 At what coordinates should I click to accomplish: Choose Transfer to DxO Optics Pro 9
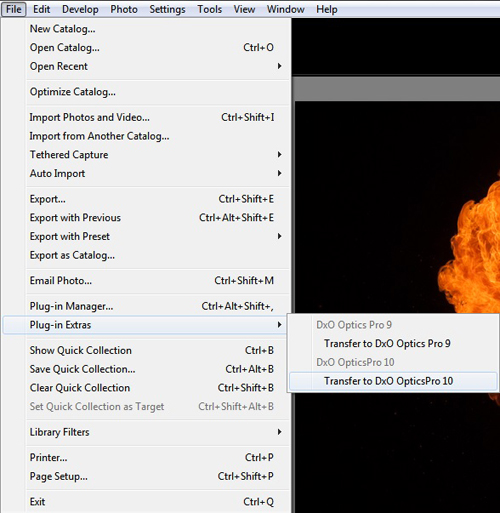[x=393, y=344]
